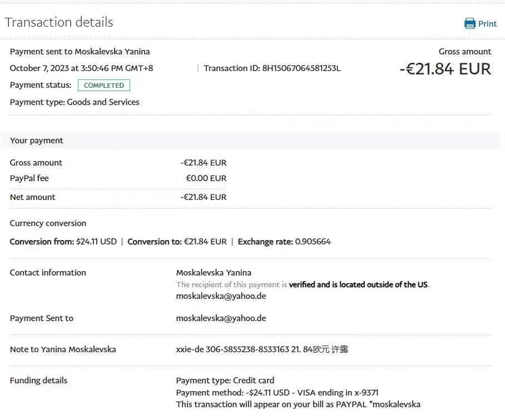Click the Your payment section header
This screenshot has height=420, width=505.
pos(37,141)
